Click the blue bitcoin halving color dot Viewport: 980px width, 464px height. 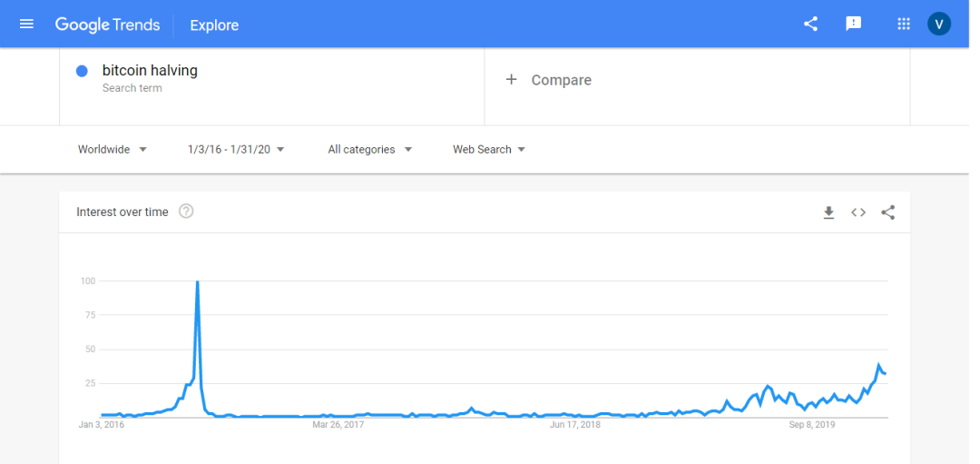(82, 72)
